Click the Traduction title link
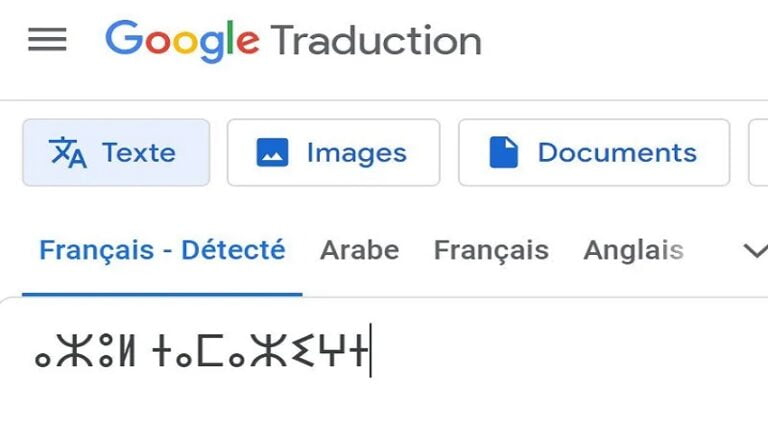Screen dimensions: 768x432 (x=376, y=41)
